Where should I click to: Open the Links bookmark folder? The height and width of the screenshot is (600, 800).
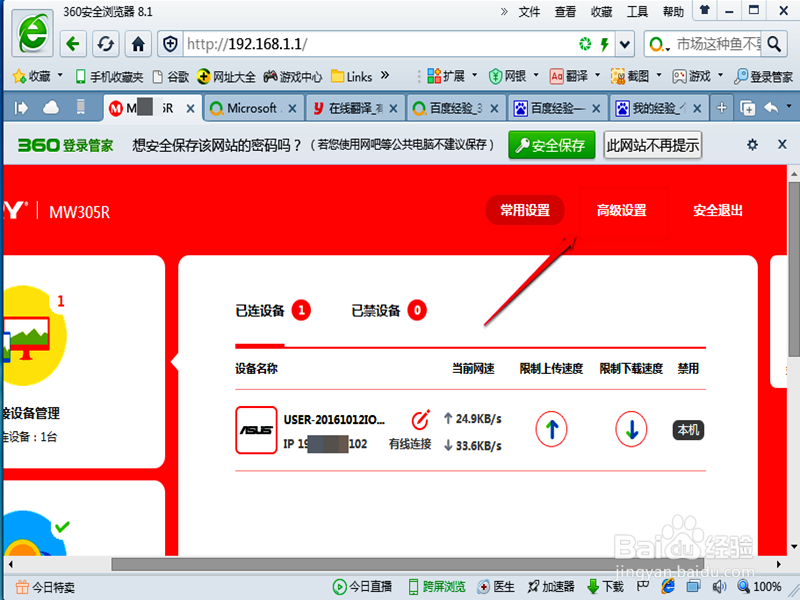pos(352,77)
